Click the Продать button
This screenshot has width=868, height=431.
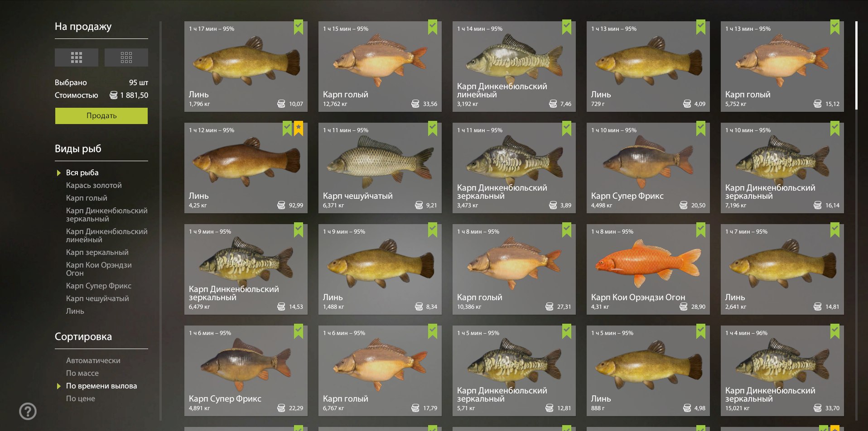[101, 116]
